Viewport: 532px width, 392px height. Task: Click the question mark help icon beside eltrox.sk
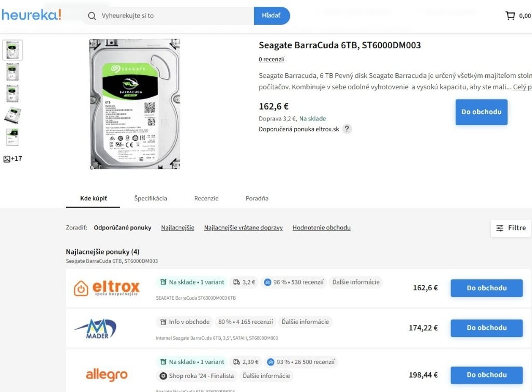coord(347,129)
